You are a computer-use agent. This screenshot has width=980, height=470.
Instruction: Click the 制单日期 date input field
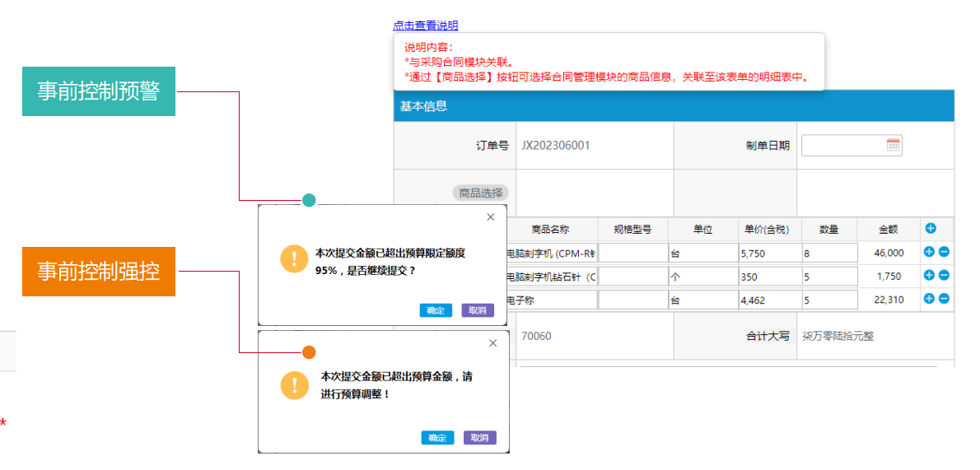pos(842,146)
